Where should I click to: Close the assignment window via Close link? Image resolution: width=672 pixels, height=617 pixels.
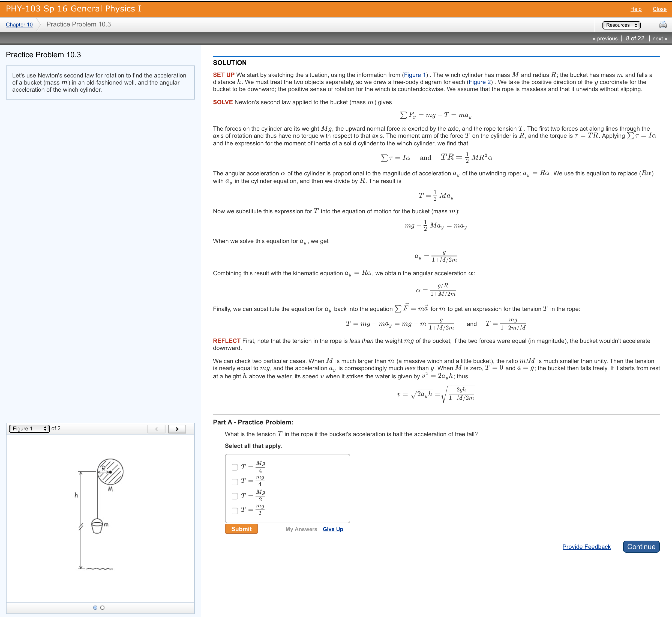pyautogui.click(x=659, y=9)
